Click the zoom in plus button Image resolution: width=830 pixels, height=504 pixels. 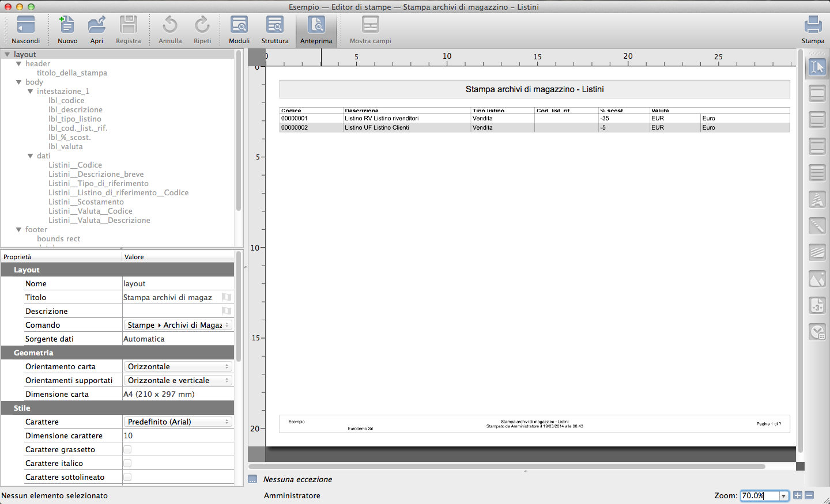798,495
